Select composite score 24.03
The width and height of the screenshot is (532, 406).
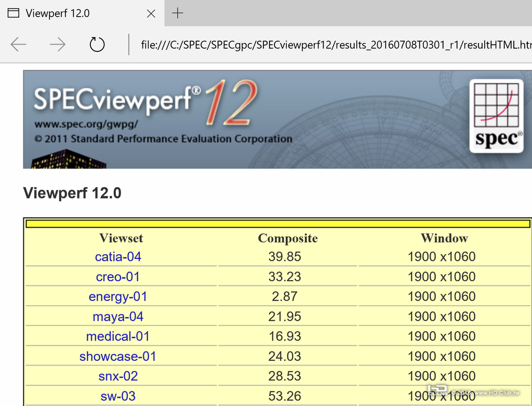pos(285,357)
